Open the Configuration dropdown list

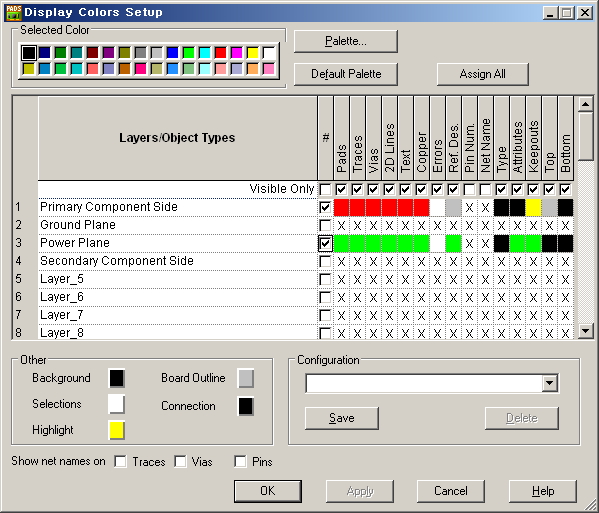point(549,383)
